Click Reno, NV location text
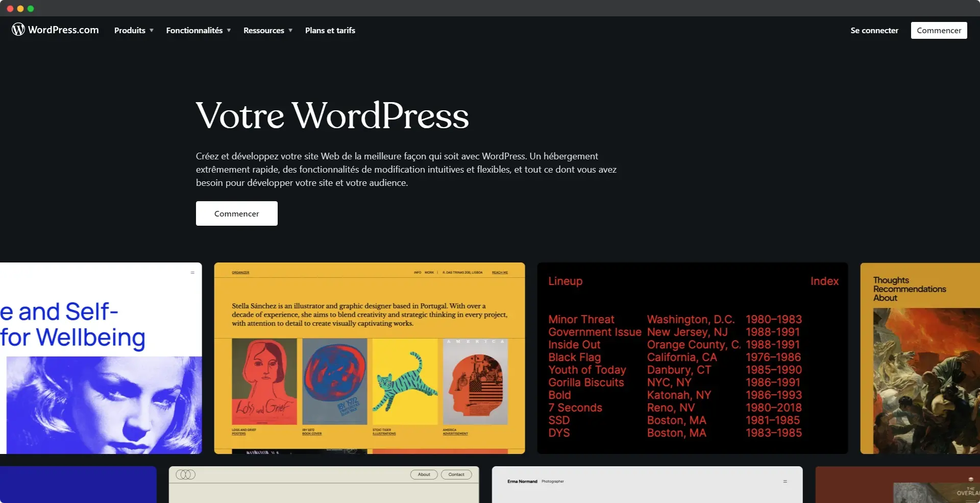This screenshot has height=503, width=980. tap(671, 408)
